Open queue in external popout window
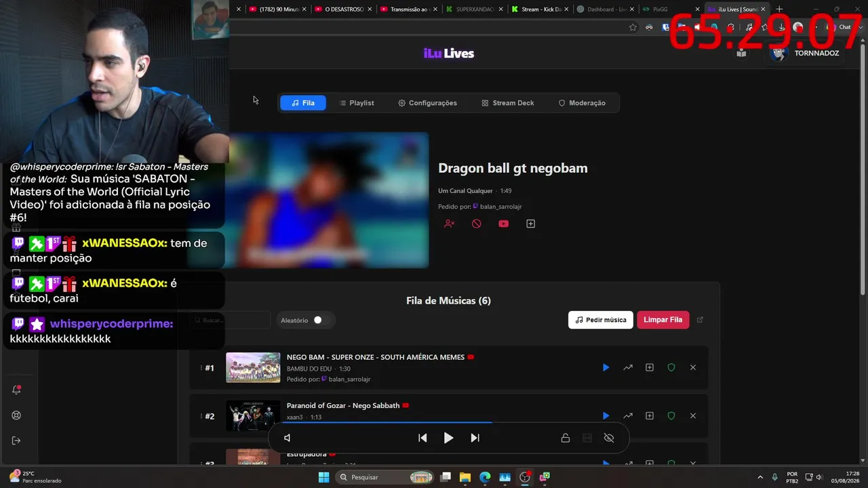This screenshot has height=488, width=868. [x=701, y=320]
